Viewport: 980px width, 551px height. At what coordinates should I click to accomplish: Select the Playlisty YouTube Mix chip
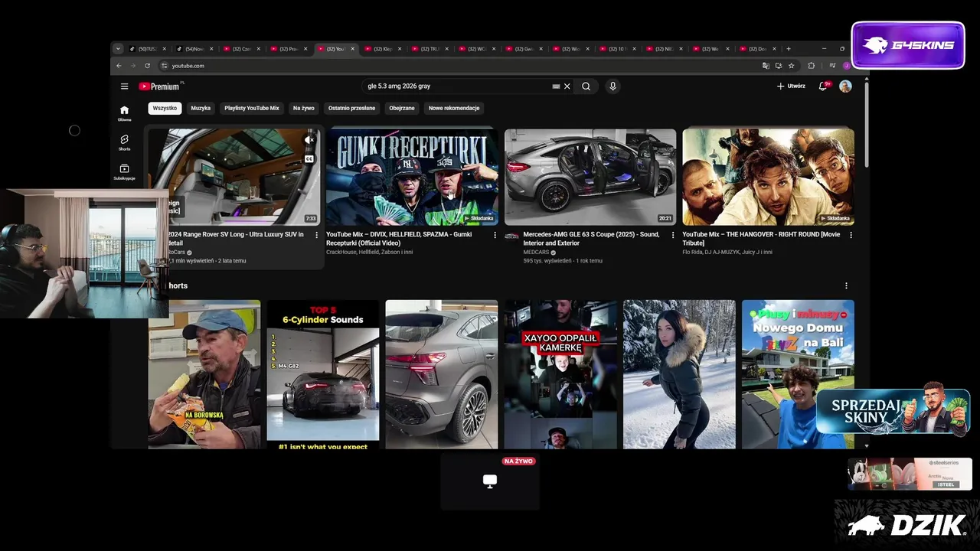pyautogui.click(x=252, y=108)
